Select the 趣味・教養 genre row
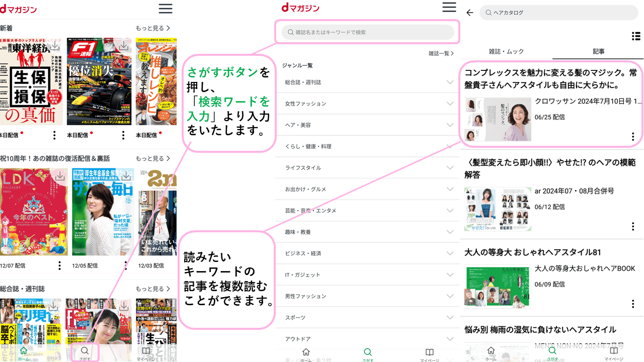 click(x=368, y=232)
